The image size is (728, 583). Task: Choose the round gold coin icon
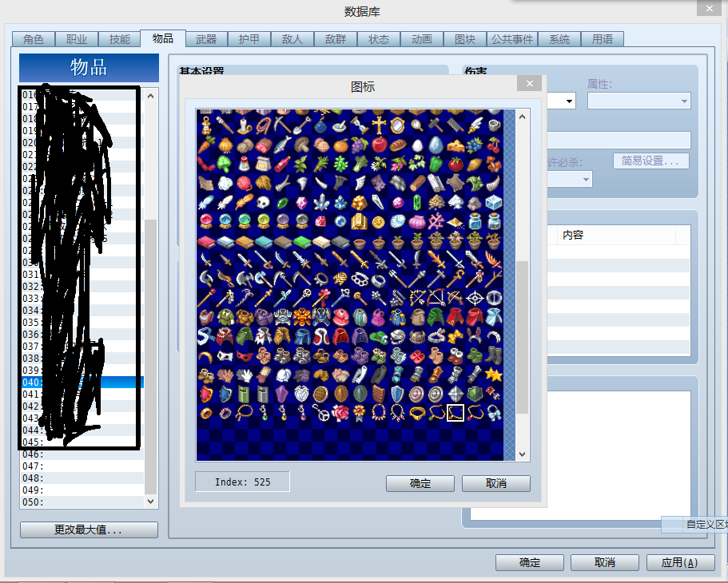379,222
